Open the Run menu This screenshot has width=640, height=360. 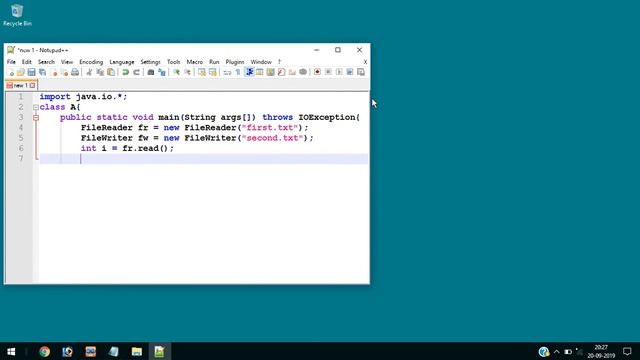pos(214,62)
